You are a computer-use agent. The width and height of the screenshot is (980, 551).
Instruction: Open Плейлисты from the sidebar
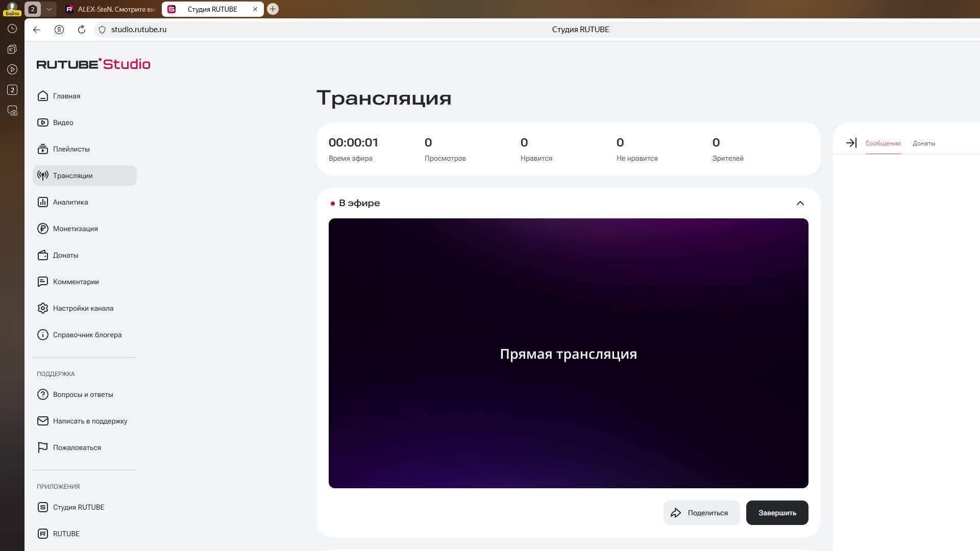click(71, 149)
